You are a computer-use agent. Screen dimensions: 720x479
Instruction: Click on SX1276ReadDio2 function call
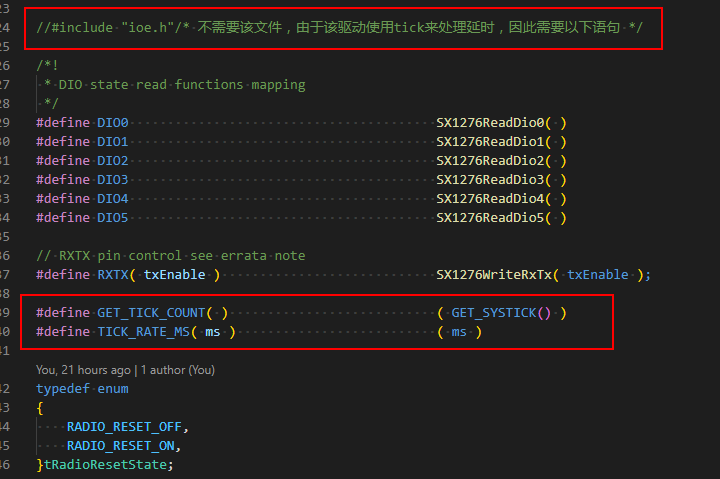(x=492, y=160)
